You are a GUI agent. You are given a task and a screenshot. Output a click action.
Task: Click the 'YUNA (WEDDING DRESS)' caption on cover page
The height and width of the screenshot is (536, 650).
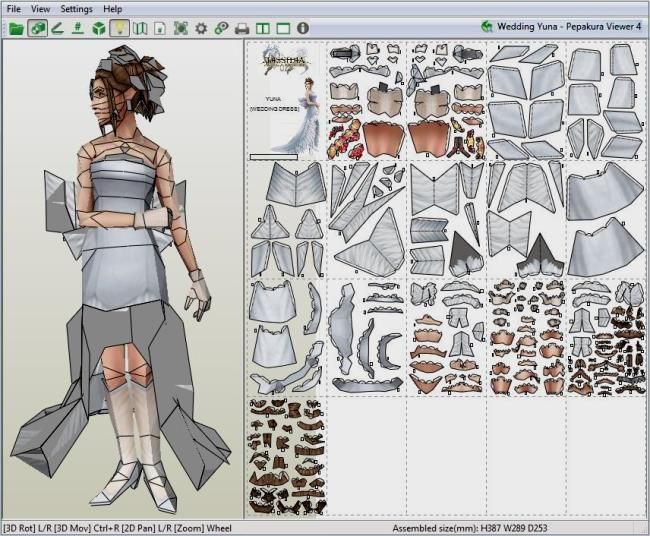click(274, 104)
